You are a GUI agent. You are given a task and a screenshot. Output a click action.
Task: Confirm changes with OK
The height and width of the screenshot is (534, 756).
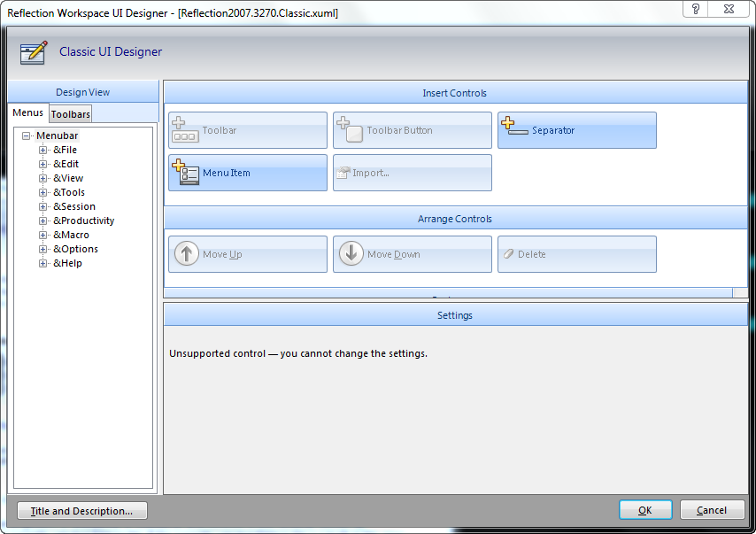645,510
